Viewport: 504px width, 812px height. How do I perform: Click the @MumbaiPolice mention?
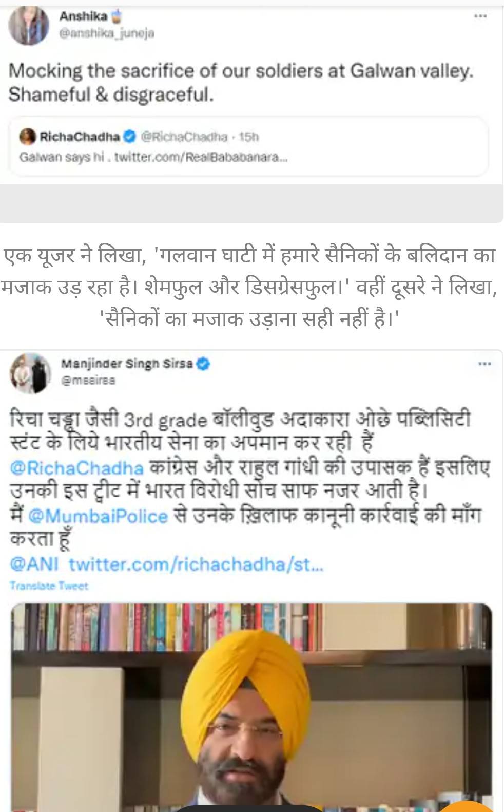pos(98,516)
